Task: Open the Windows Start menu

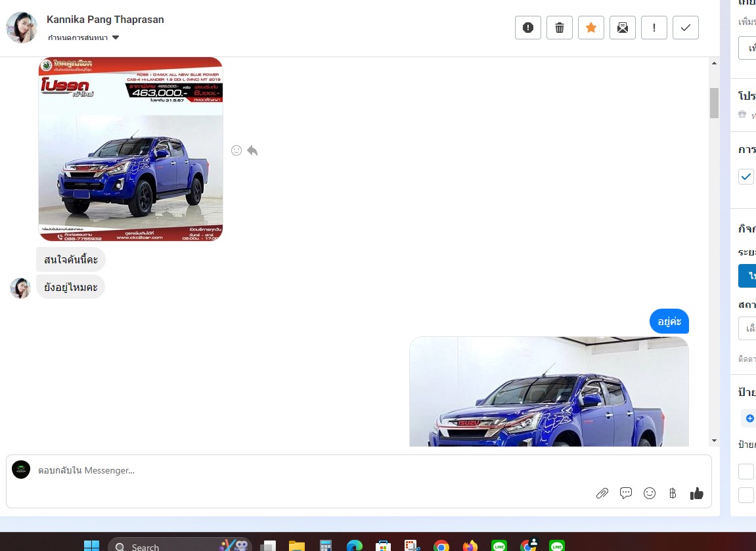Action: (x=91, y=546)
